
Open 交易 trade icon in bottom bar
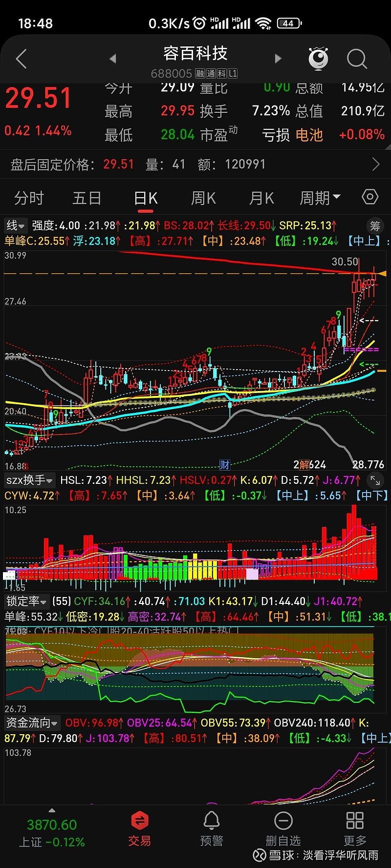point(139,829)
